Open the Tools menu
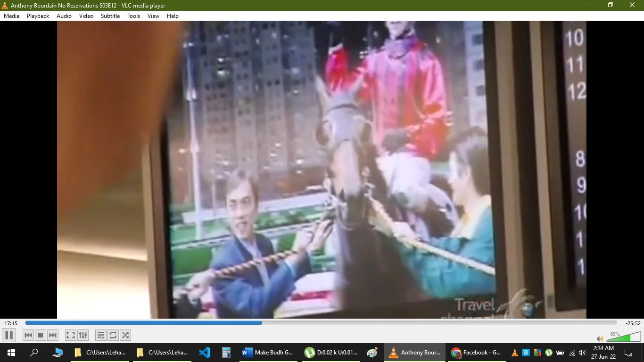The height and width of the screenshot is (362, 644). click(134, 16)
